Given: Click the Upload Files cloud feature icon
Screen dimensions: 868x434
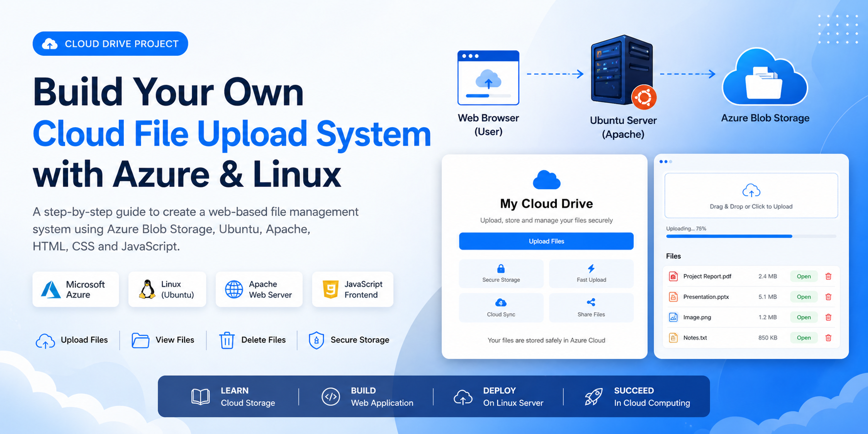Looking at the screenshot, I should (46, 341).
